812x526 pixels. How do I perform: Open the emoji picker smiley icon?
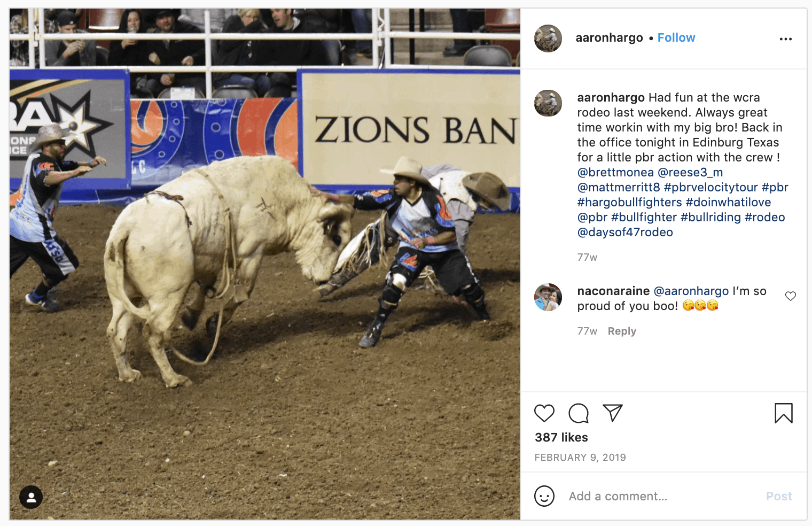click(544, 496)
